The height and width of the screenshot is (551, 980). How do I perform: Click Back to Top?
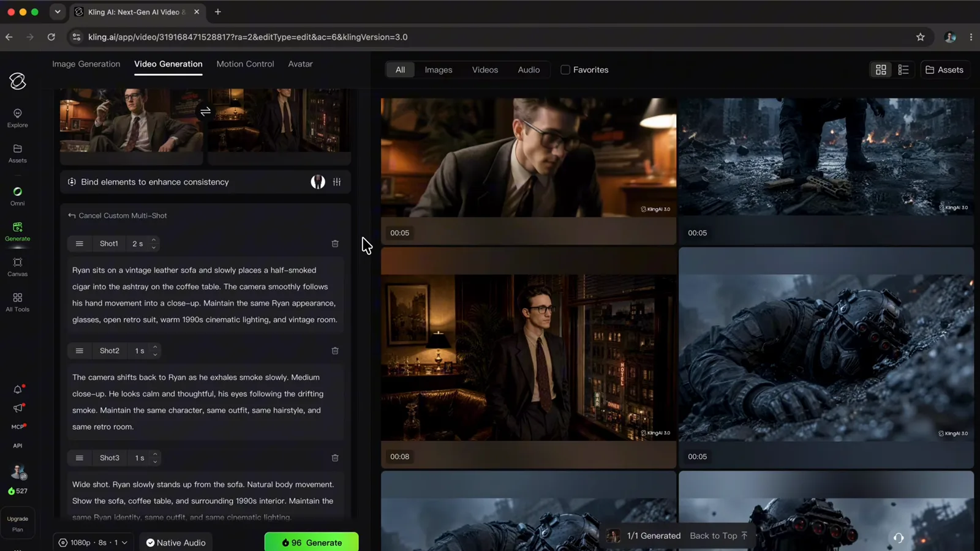pyautogui.click(x=718, y=536)
